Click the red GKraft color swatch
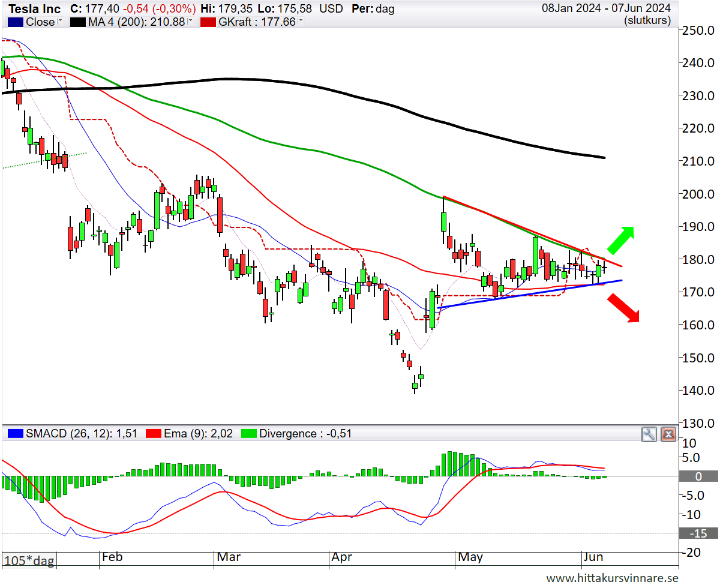Screen dimensions: 720x588 pyautogui.click(x=209, y=22)
